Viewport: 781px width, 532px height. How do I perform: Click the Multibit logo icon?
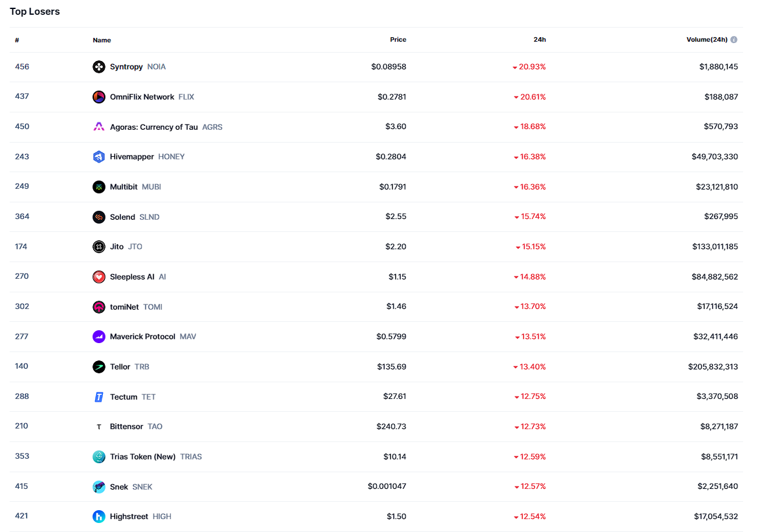pos(98,187)
